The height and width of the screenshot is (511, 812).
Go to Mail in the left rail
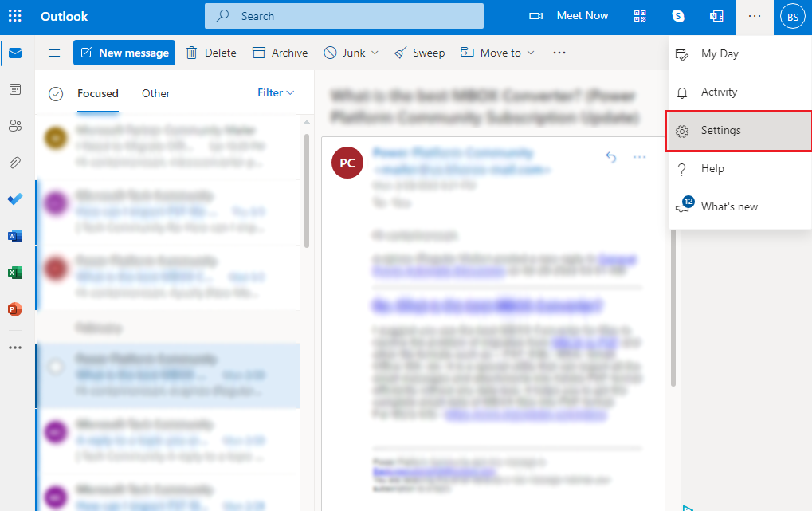(x=15, y=53)
